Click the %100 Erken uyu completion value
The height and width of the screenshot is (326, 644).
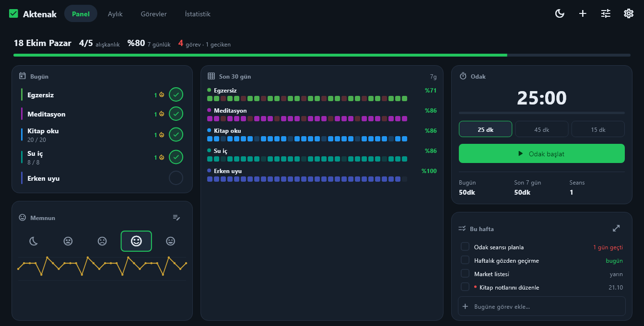[429, 171]
